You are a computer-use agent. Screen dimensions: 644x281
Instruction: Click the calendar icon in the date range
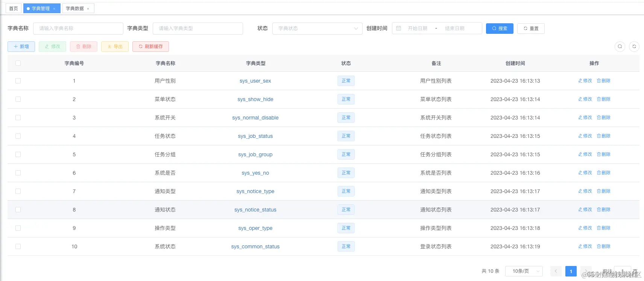(399, 28)
